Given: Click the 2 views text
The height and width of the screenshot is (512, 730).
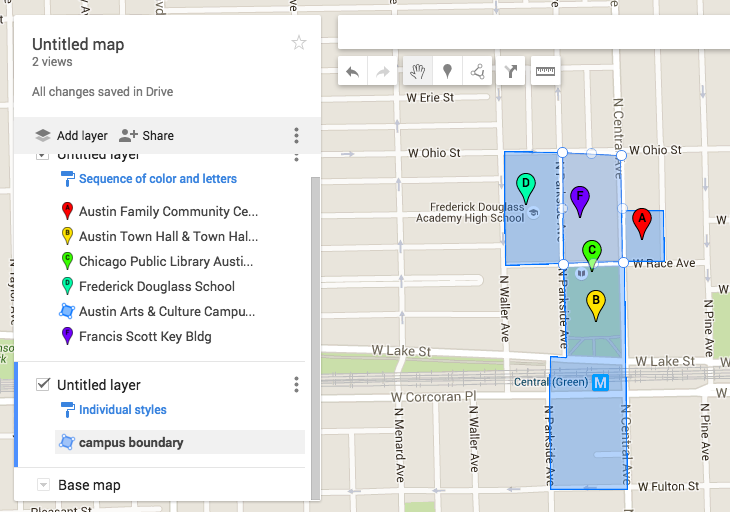Looking at the screenshot, I should tap(52, 62).
